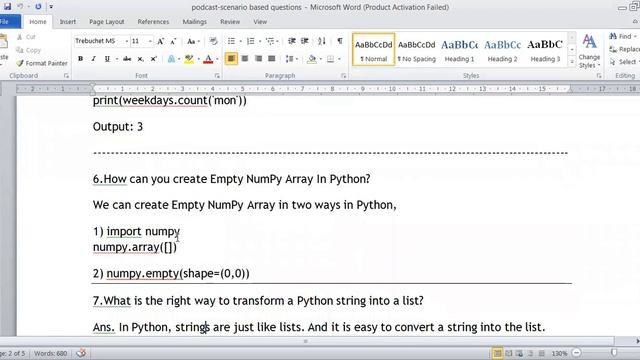Select Center alignment
The width and height of the screenshot is (640, 360).
pyautogui.click(x=244, y=59)
